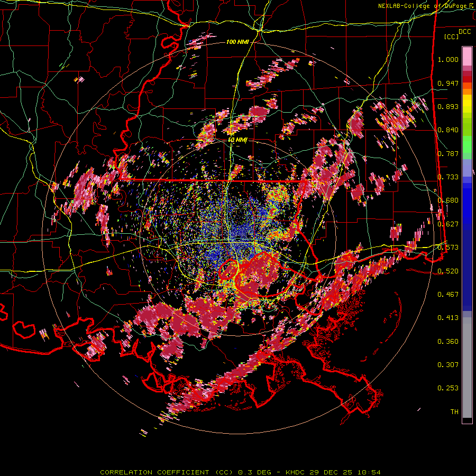Image resolution: width=476 pixels, height=476 pixels.
Task: Click the NEXLAB-College of DuPage credit text
Action: 423,6
